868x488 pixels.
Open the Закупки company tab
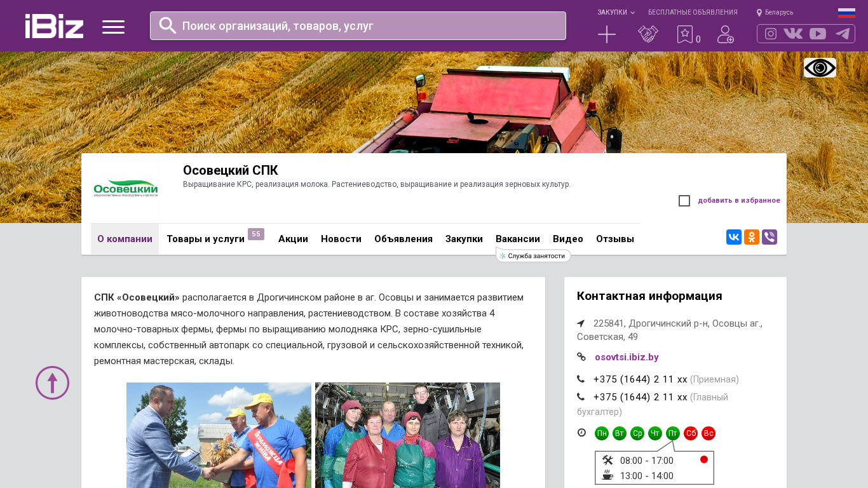pyautogui.click(x=464, y=239)
